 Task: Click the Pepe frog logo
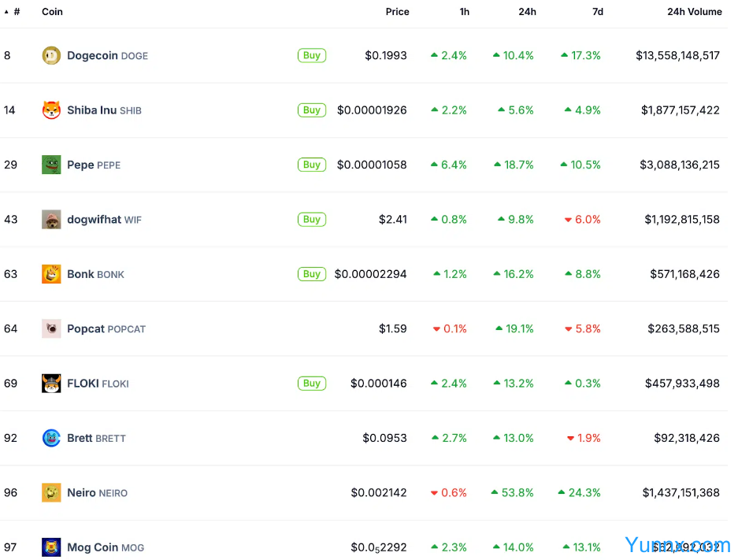pyautogui.click(x=51, y=165)
